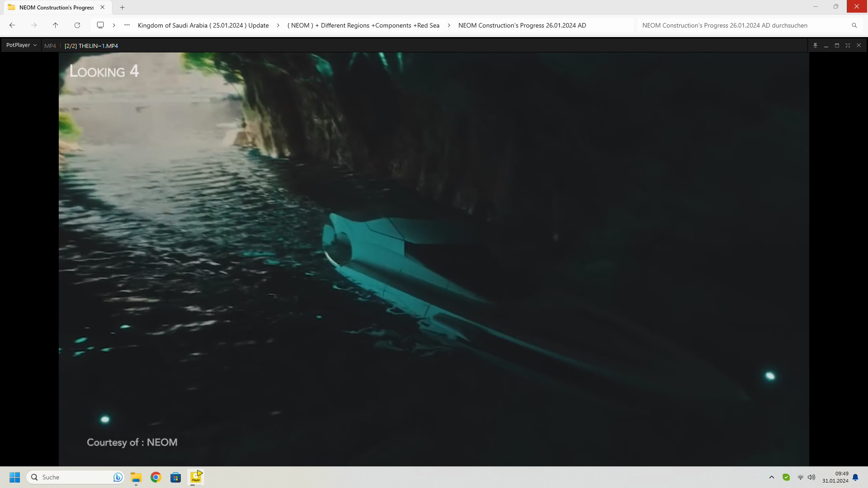Close the File Explorer window
This screenshot has height=488, width=868.
pyautogui.click(x=857, y=6)
